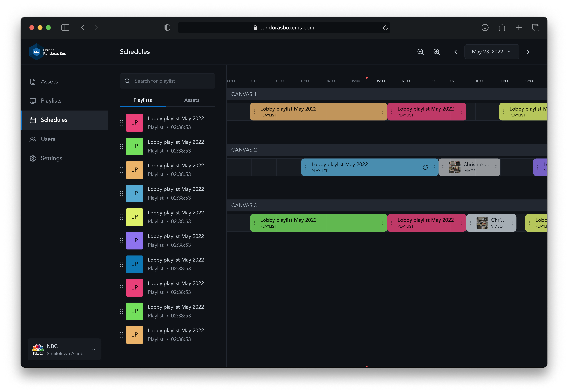Viewport: 568px width, 392px height.
Task: Click the zoom out timeline icon
Action: click(x=420, y=52)
